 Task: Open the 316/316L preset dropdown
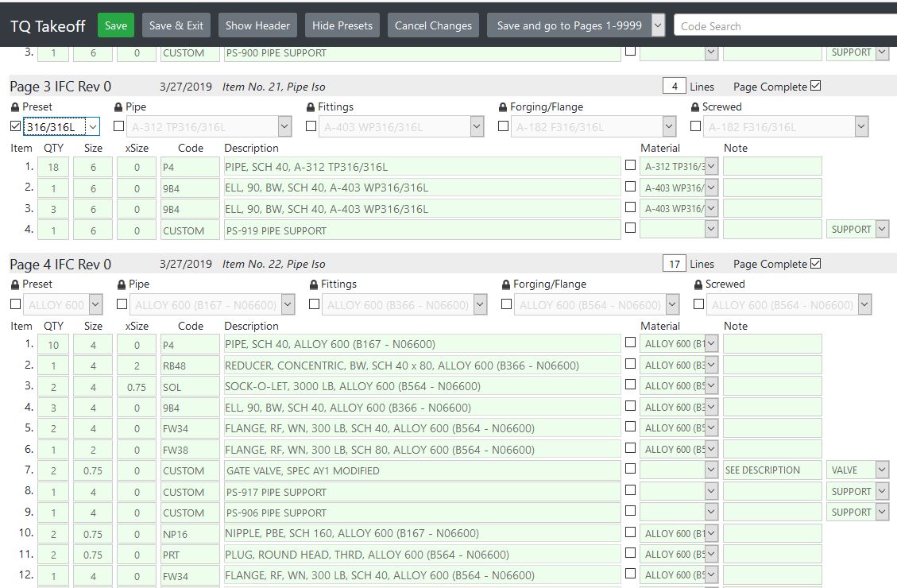[x=93, y=126]
